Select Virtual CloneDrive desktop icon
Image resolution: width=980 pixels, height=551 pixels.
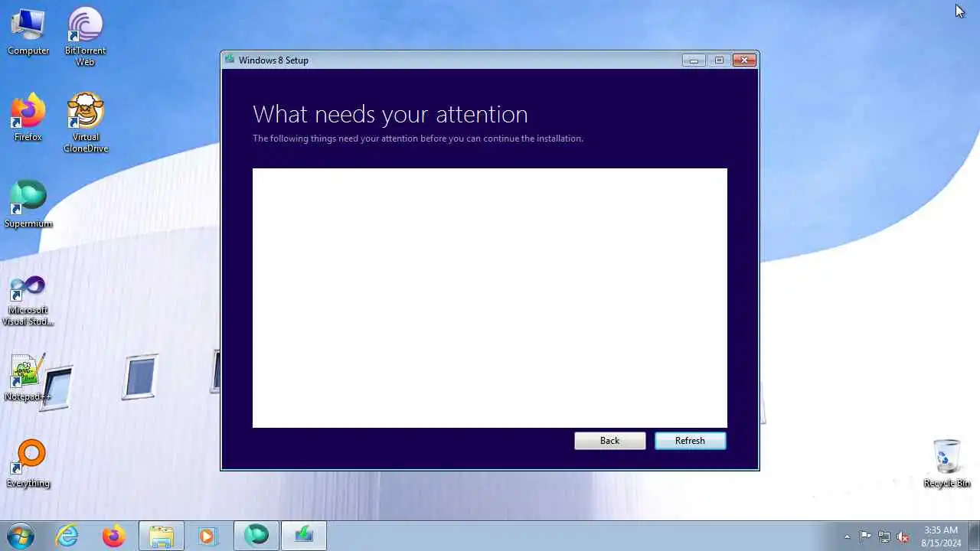[x=85, y=123]
